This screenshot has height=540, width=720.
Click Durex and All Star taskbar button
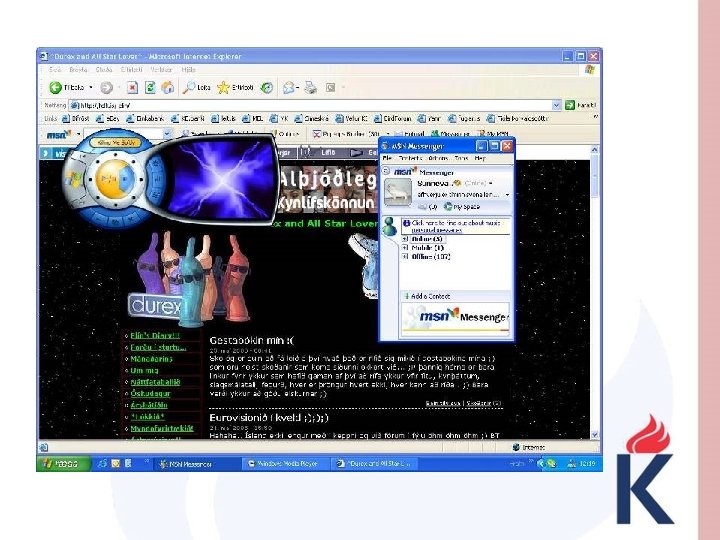(374, 464)
